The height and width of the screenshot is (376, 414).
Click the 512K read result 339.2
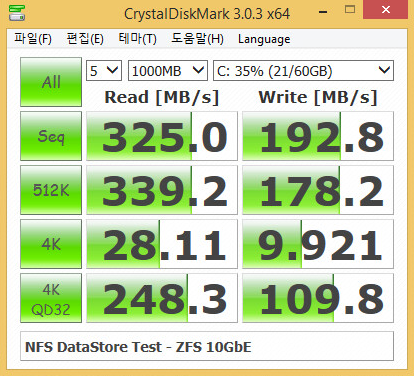coord(162,190)
